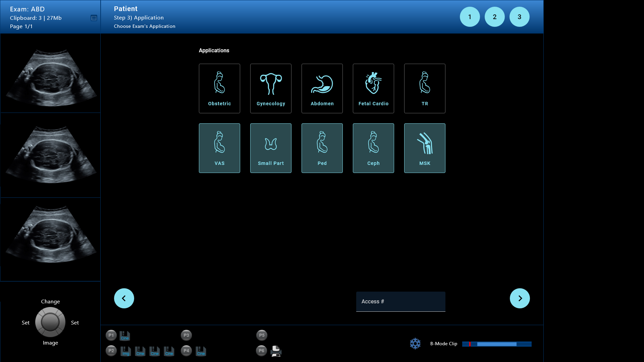The image size is (644, 362).
Task: Collapse clipboard panel with header icon
Action: pos(94,18)
